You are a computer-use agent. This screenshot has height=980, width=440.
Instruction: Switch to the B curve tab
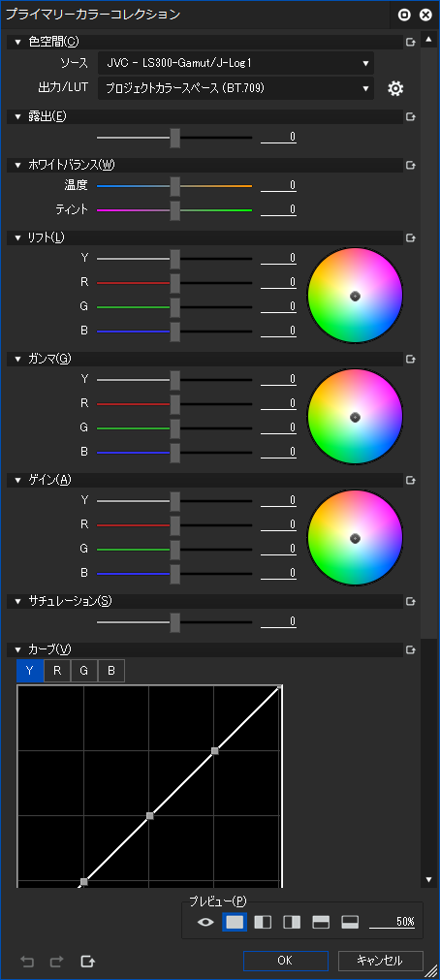click(x=111, y=671)
